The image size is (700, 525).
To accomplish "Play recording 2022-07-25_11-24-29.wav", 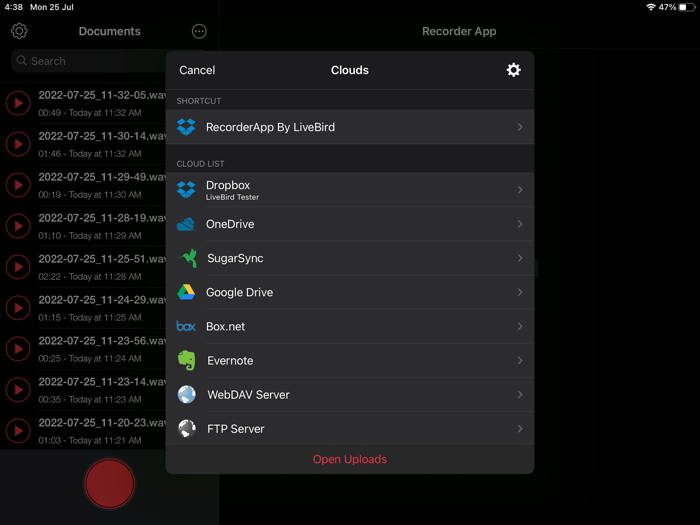I will [18, 308].
